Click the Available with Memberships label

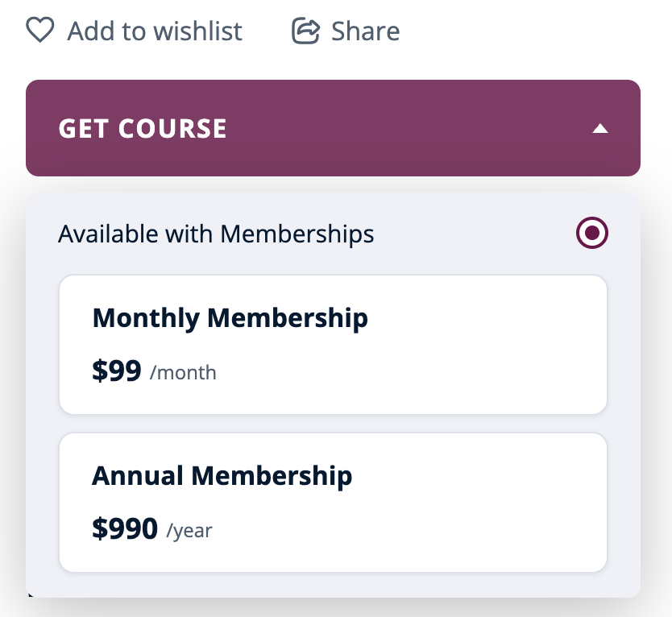tap(216, 234)
